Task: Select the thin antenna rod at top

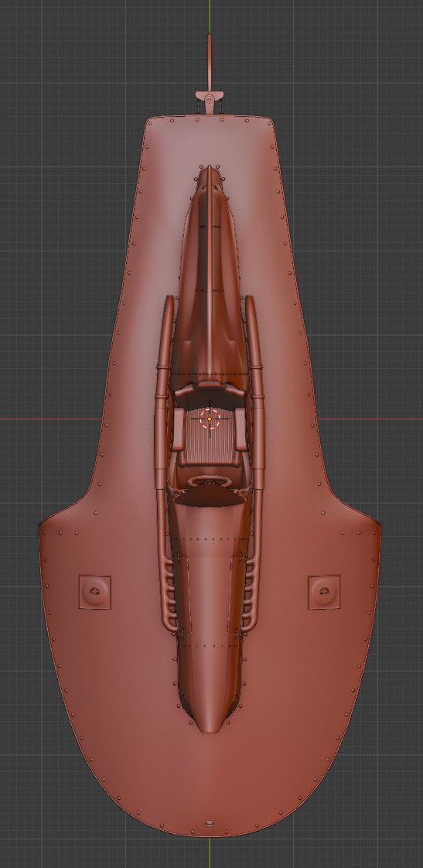Action: (x=210, y=63)
